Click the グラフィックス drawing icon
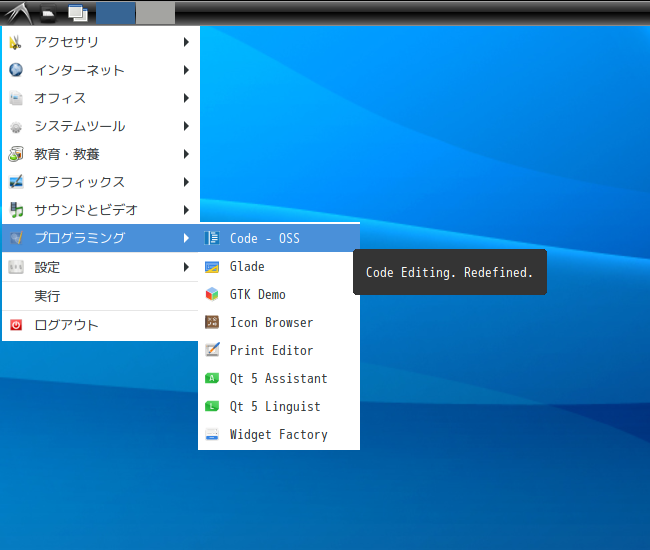Viewport: 650px width, 550px height. [16, 182]
